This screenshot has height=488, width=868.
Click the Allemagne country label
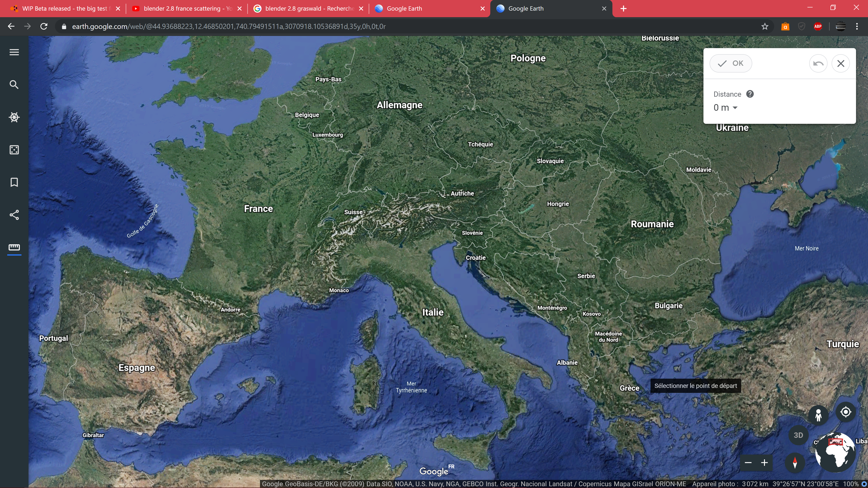click(x=400, y=105)
